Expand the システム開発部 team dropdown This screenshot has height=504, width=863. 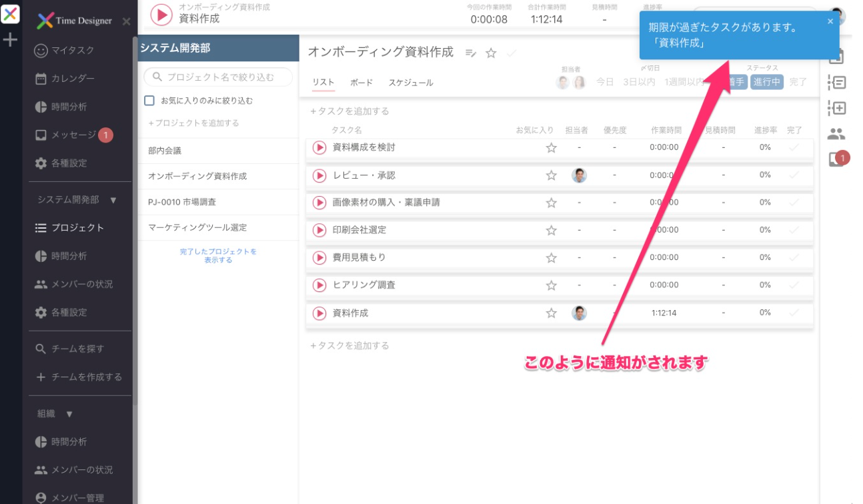(113, 200)
